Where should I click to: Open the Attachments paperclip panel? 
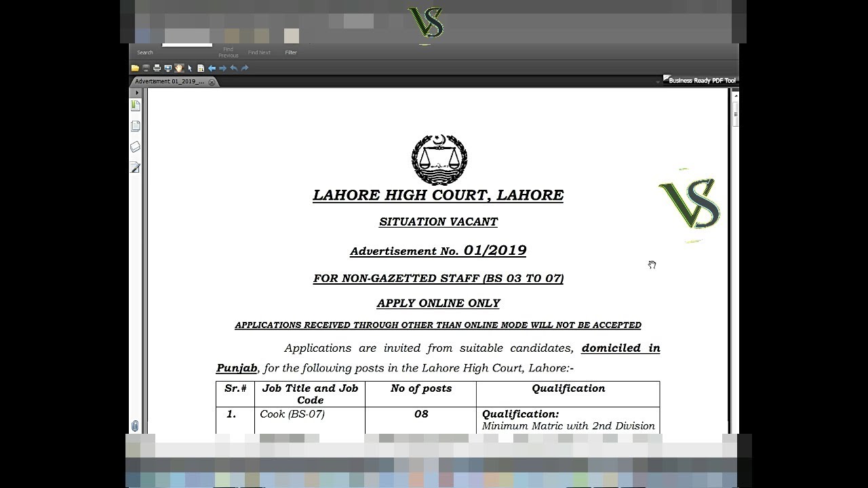tap(135, 426)
